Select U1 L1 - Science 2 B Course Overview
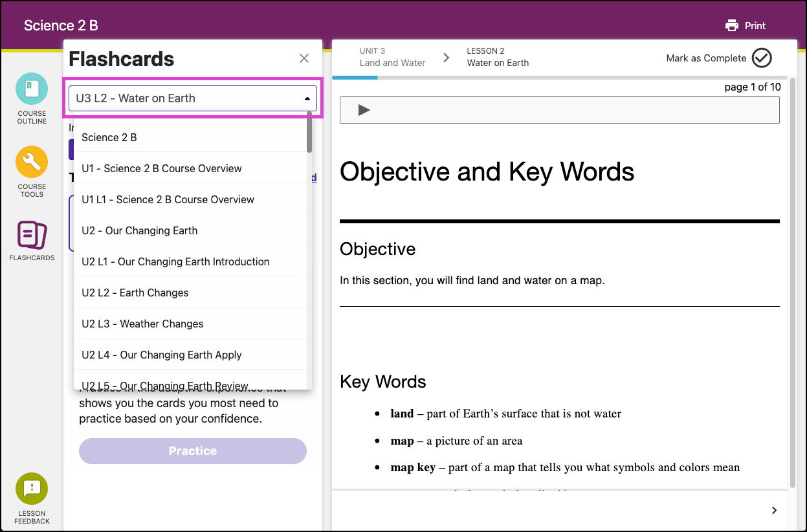Image resolution: width=807 pixels, height=532 pixels. pos(190,199)
